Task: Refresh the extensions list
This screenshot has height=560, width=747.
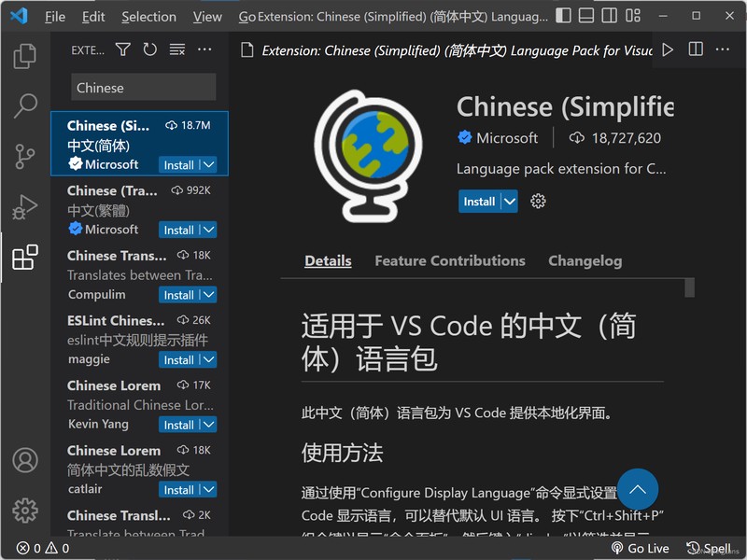Action: [x=150, y=49]
